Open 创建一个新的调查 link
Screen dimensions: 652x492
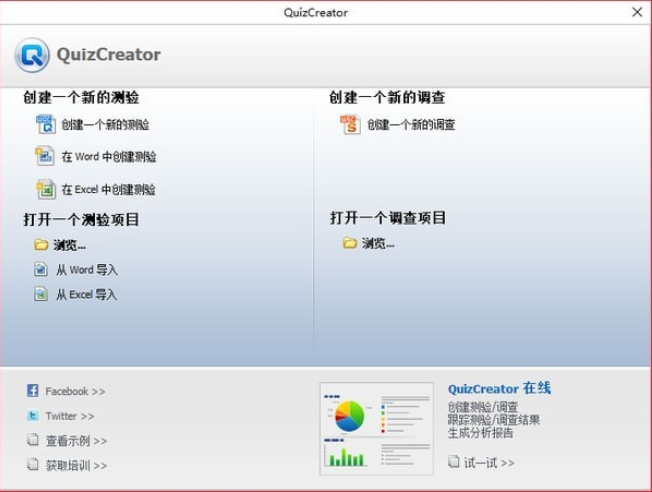411,124
